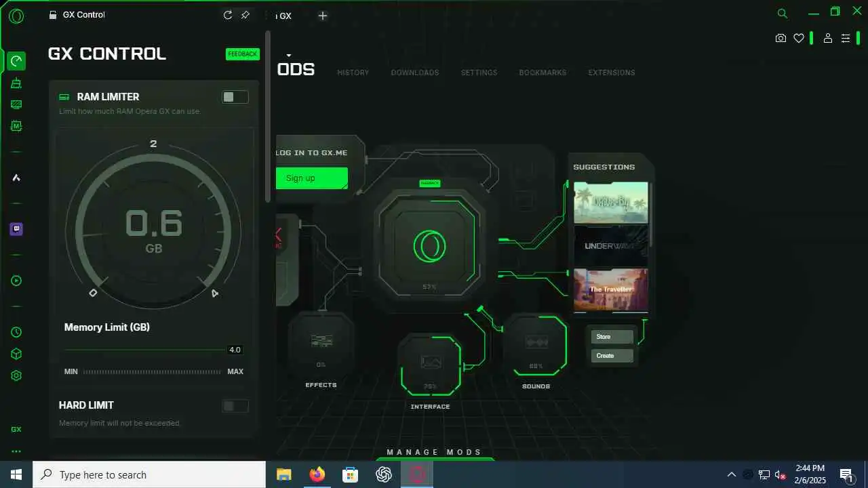The image size is (868, 488).
Task: Open the bookmarks heart icon
Action: [x=799, y=39]
